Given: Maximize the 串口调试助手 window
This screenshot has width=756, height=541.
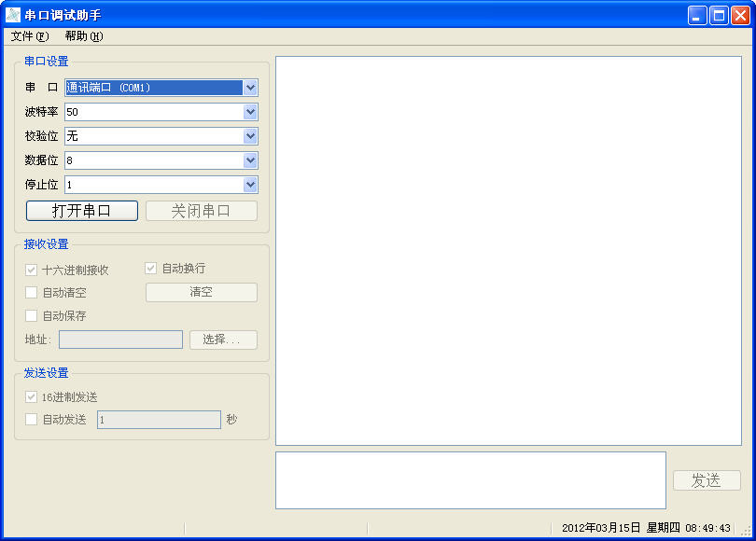Looking at the screenshot, I should pos(719,16).
